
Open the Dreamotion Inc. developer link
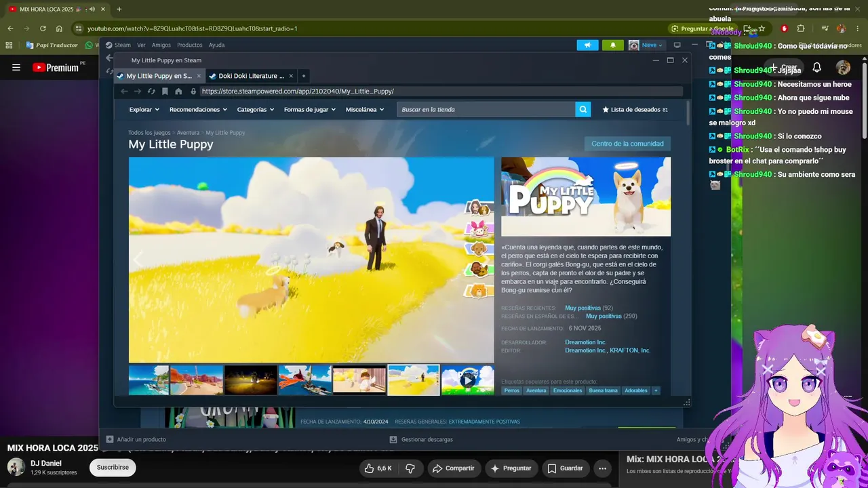click(585, 342)
